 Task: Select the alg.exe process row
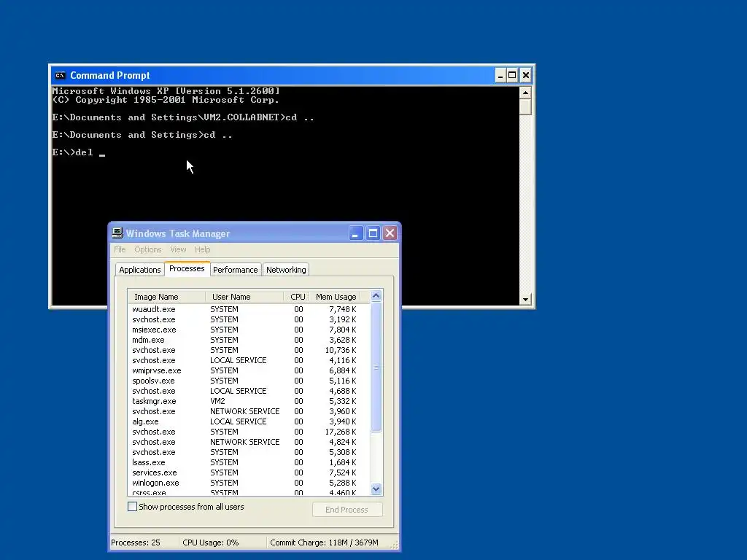point(249,421)
